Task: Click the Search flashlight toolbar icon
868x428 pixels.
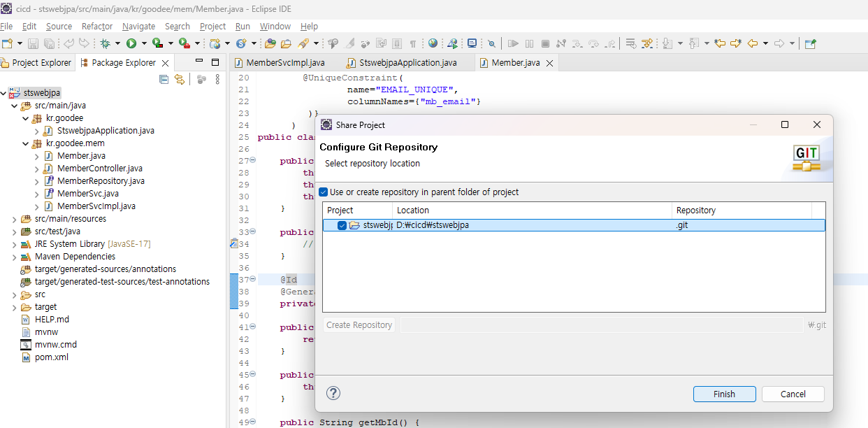Action: pyautogui.click(x=304, y=43)
